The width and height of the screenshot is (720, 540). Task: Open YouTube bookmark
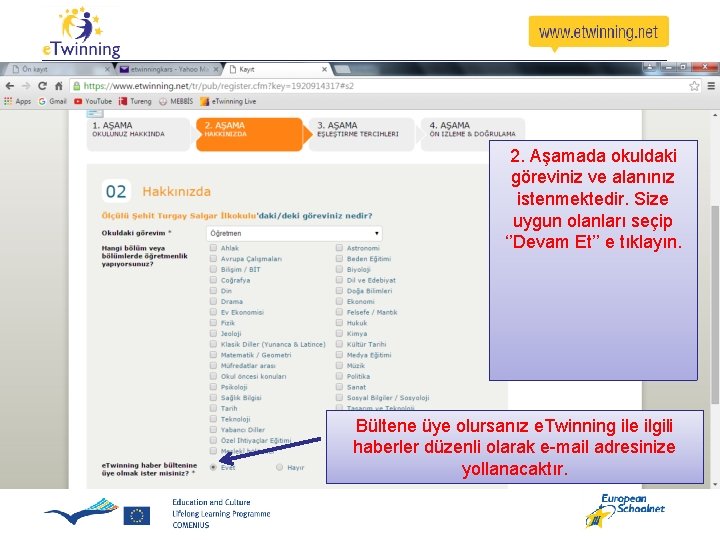tap(93, 101)
